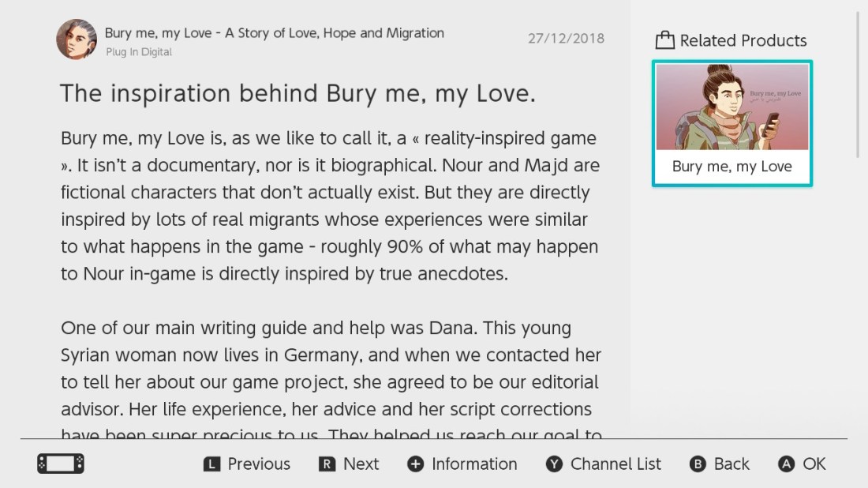Open the Bury me, my Love product thumbnail
The image size is (868, 488).
click(x=731, y=107)
